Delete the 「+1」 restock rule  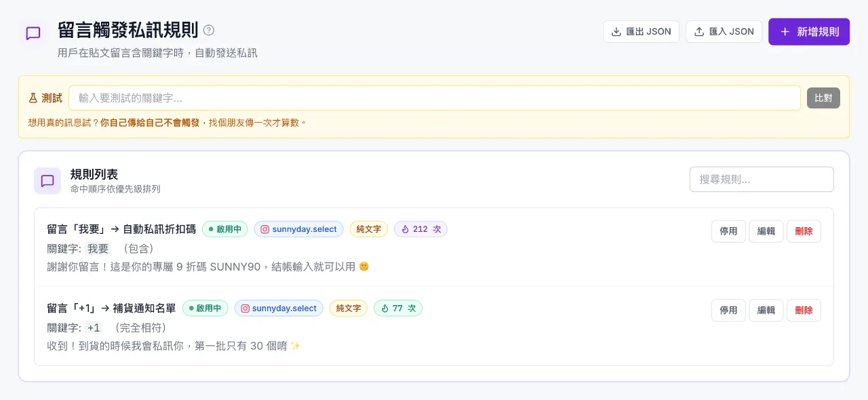[804, 311]
